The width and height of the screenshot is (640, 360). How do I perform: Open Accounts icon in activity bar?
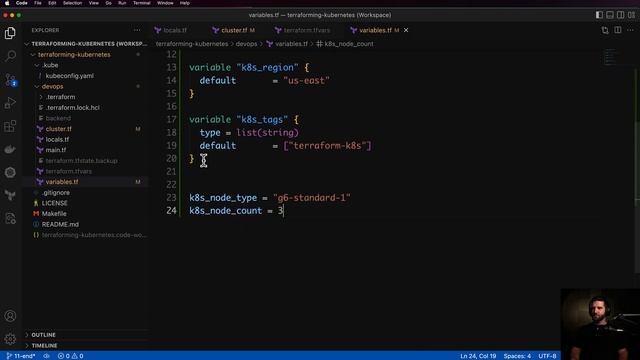[10, 316]
